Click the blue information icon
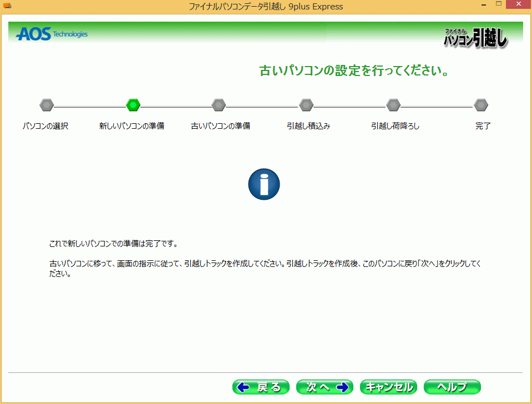This screenshot has height=404, width=532. click(x=264, y=184)
